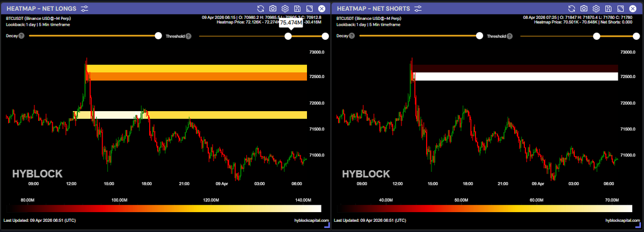Click the Decay slider handle in Net Longs
The width and height of the screenshot is (644, 232).
(158, 36)
